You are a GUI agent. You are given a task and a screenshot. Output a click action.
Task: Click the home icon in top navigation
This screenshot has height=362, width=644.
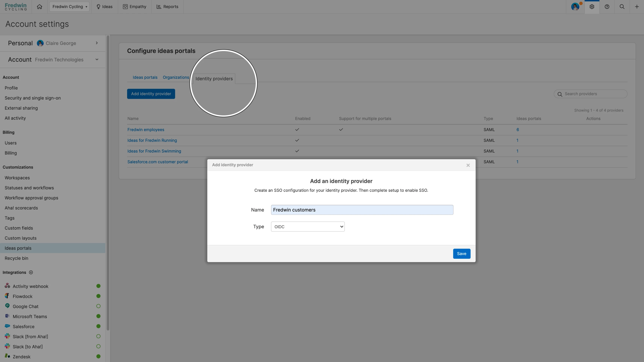(x=40, y=7)
